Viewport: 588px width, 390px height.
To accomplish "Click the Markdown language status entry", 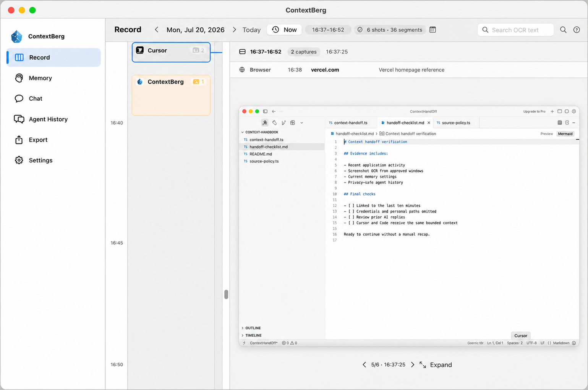I will pos(561,343).
